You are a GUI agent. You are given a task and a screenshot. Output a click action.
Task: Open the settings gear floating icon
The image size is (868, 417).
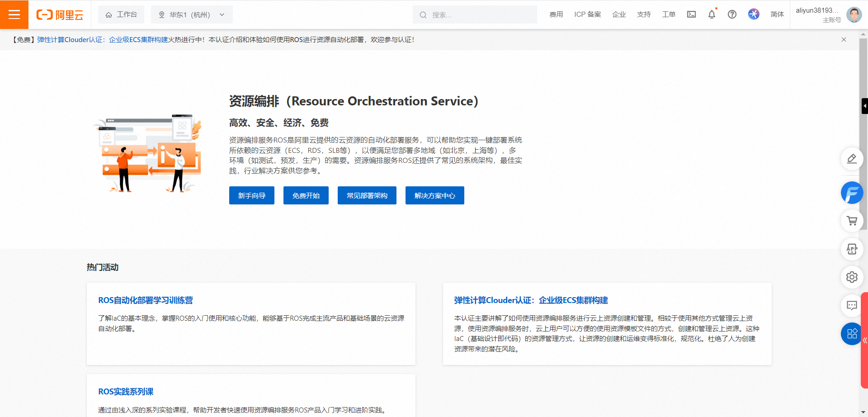click(x=852, y=277)
